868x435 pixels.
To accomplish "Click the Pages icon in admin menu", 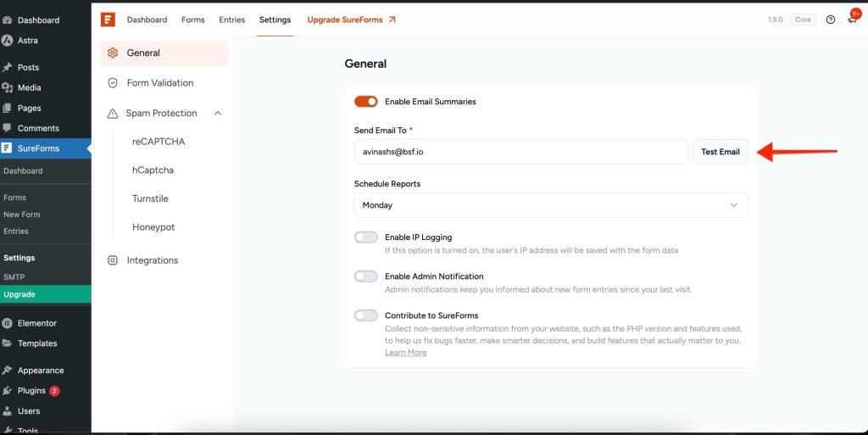I will click(7, 108).
